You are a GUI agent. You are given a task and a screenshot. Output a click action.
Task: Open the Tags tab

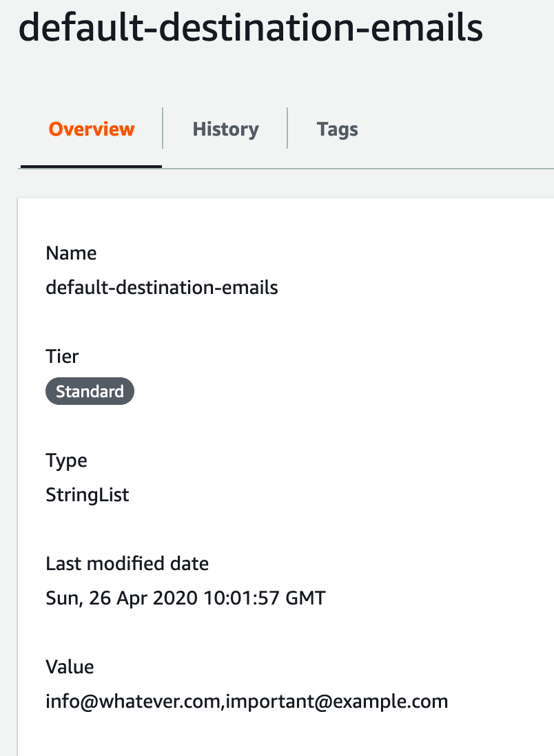pyautogui.click(x=337, y=129)
